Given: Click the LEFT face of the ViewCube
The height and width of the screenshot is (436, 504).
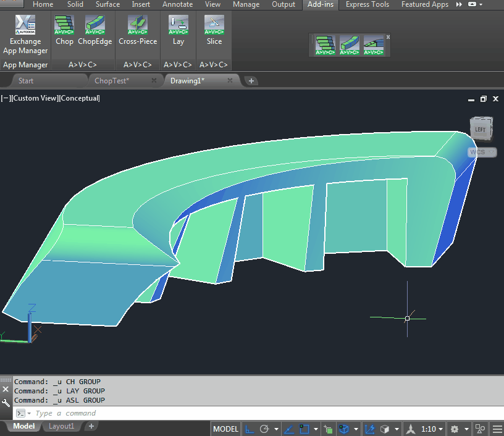Looking at the screenshot, I should [481, 128].
